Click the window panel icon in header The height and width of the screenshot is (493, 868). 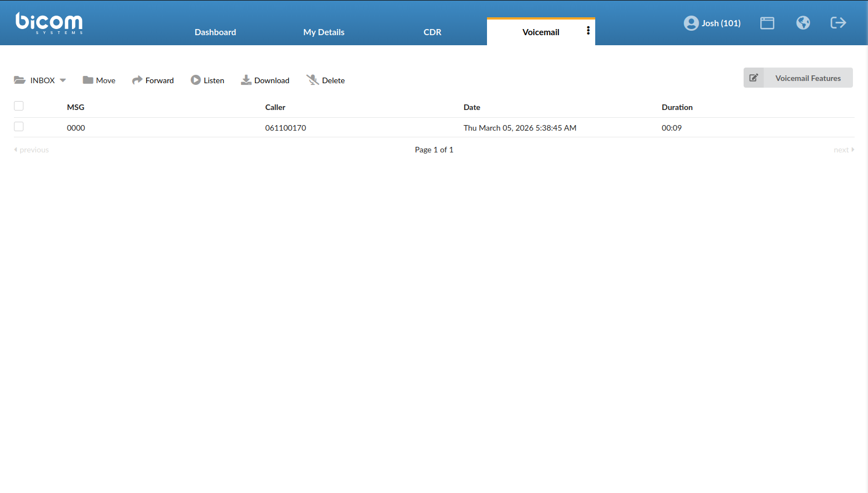[x=767, y=23]
